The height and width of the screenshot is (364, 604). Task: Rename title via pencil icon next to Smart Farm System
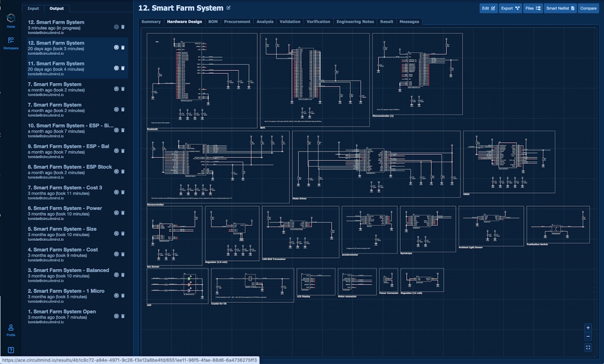click(229, 8)
